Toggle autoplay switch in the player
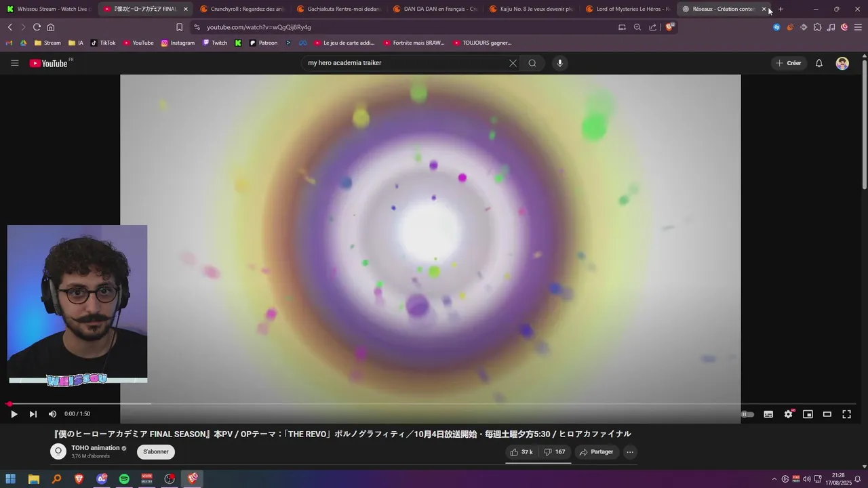868x488 pixels. tap(747, 414)
